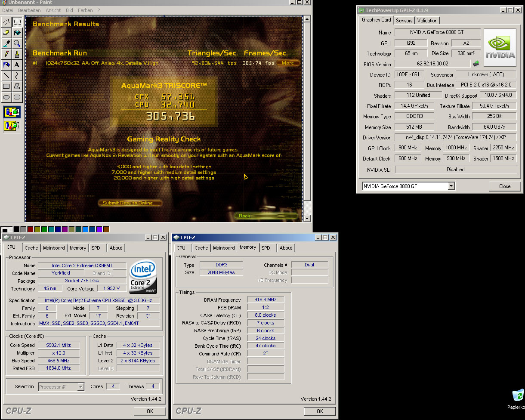Click the Back button in AquaMark3 results

point(267,216)
